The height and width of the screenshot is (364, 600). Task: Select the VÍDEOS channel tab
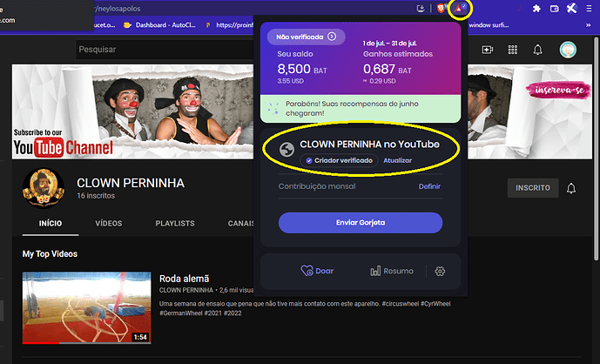click(109, 224)
